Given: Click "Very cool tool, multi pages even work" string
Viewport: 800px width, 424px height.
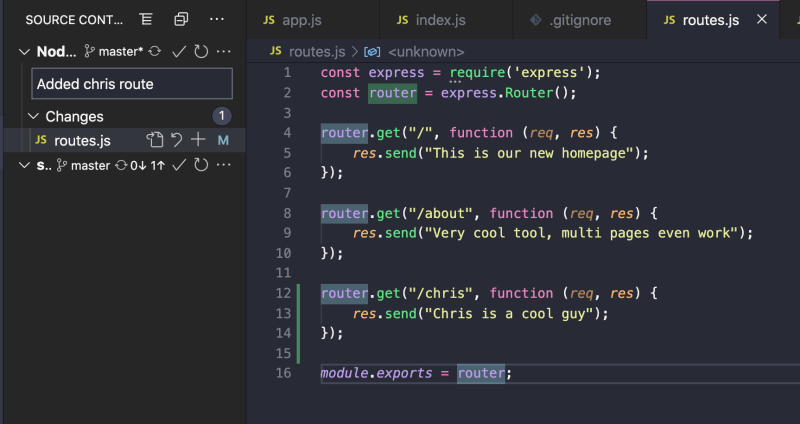Looking at the screenshot, I should (x=581, y=233).
